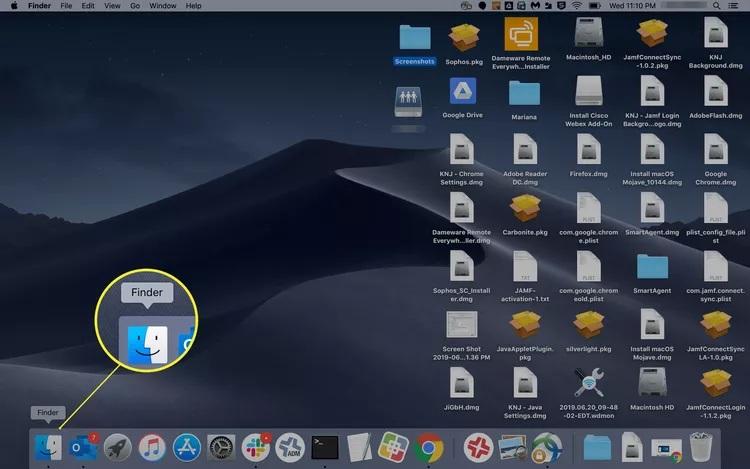Image resolution: width=750 pixels, height=469 pixels.
Task: Launch Outlook from the Dock
Action: [x=83, y=446]
